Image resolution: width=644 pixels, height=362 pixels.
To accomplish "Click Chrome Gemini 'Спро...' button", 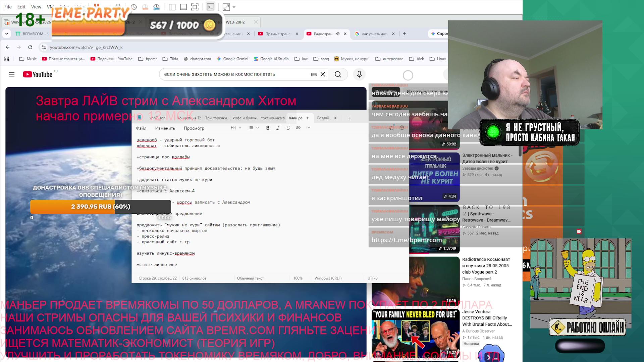I will point(439,34).
